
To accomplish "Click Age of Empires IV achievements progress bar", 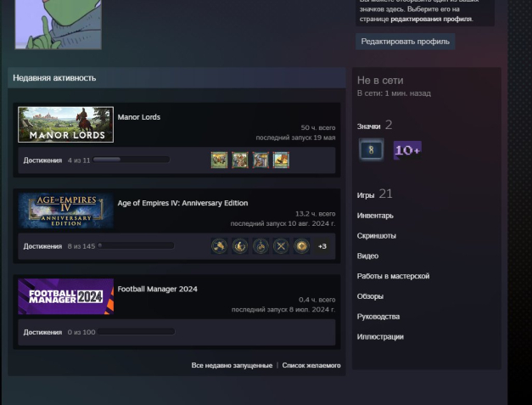I will [136, 245].
